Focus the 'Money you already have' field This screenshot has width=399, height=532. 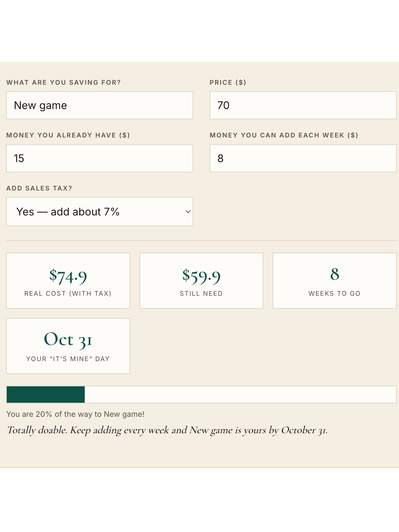click(100, 158)
